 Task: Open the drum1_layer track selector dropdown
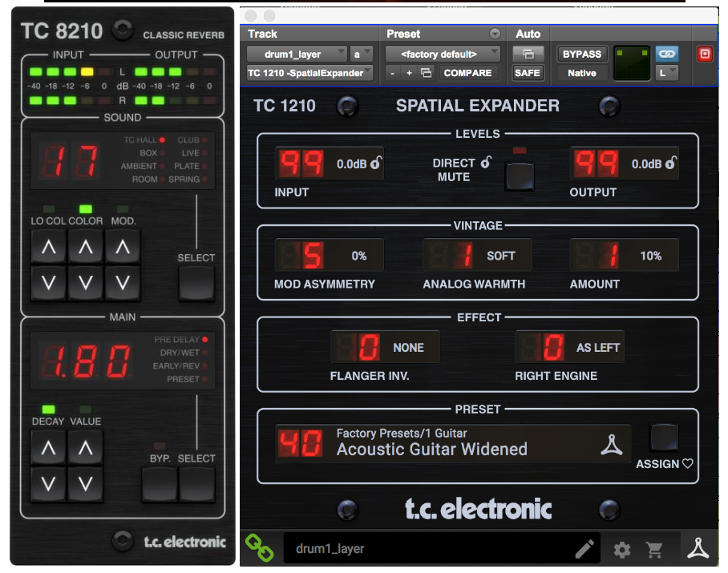click(x=296, y=54)
